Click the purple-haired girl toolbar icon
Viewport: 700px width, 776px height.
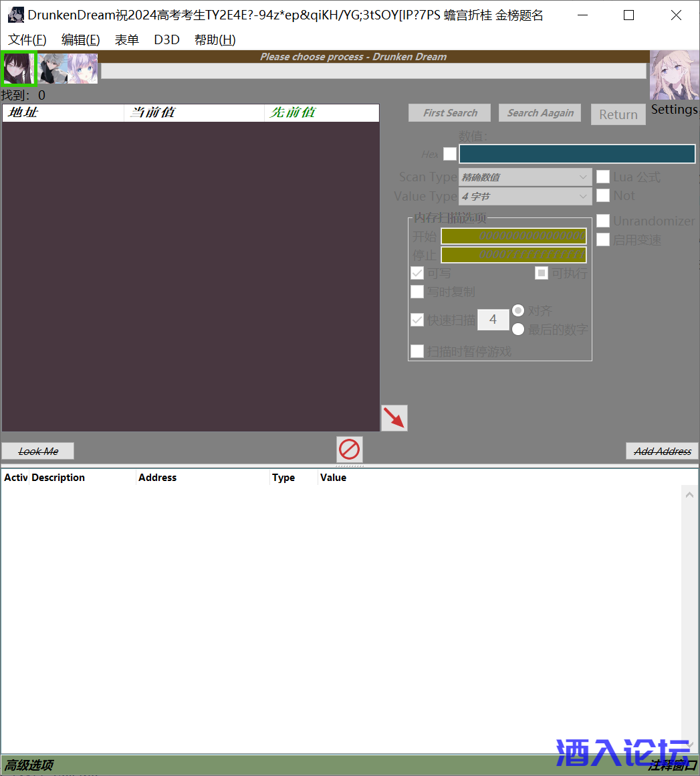(83, 68)
